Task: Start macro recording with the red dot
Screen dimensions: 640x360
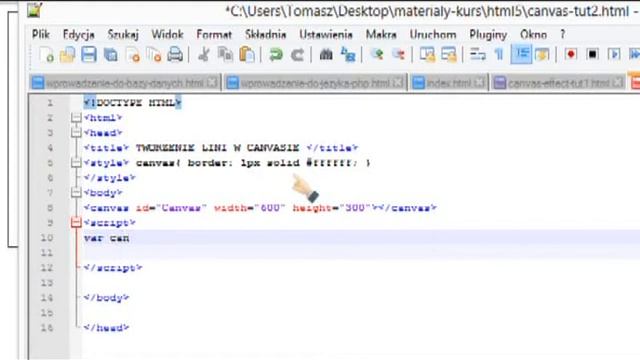Action: pos(571,54)
